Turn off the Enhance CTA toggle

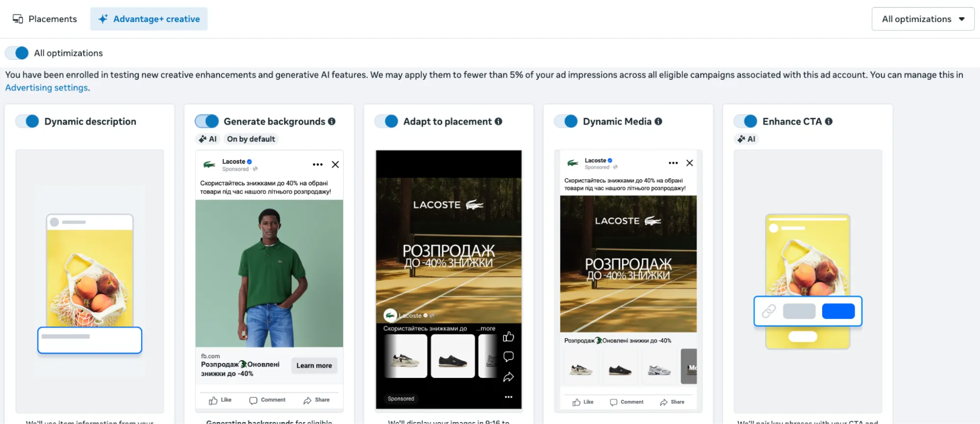tap(746, 121)
